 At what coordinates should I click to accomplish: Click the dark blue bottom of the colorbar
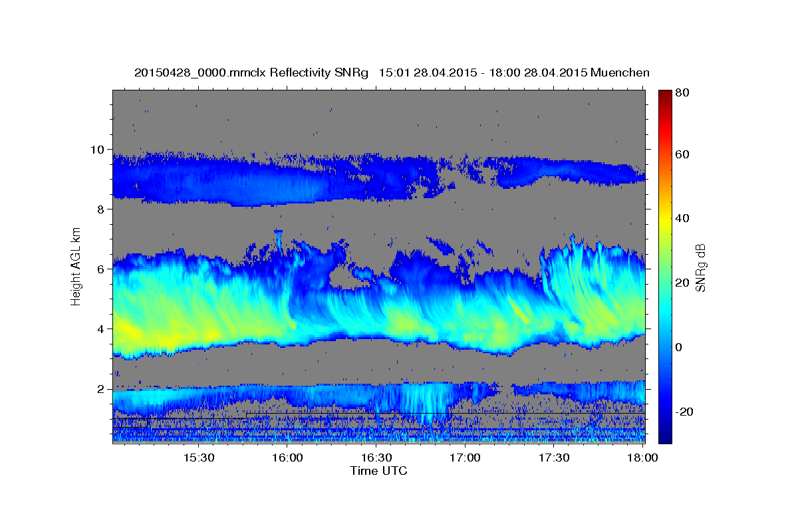(x=664, y=437)
